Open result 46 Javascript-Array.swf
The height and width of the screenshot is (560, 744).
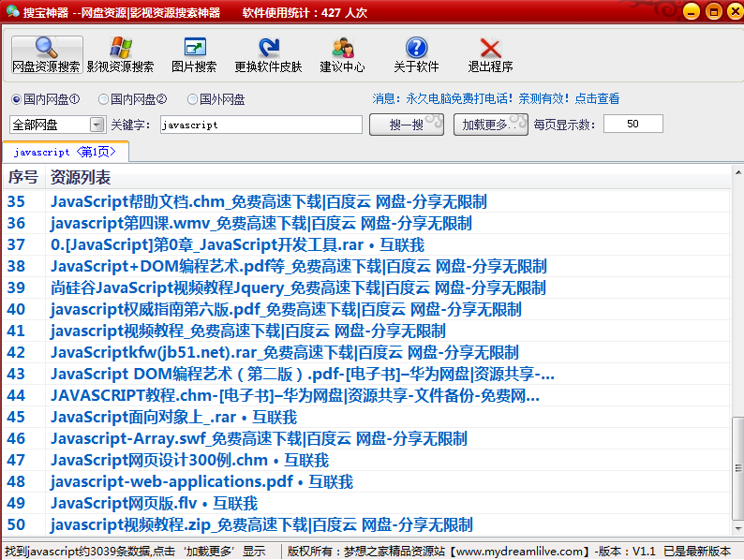tap(259, 438)
